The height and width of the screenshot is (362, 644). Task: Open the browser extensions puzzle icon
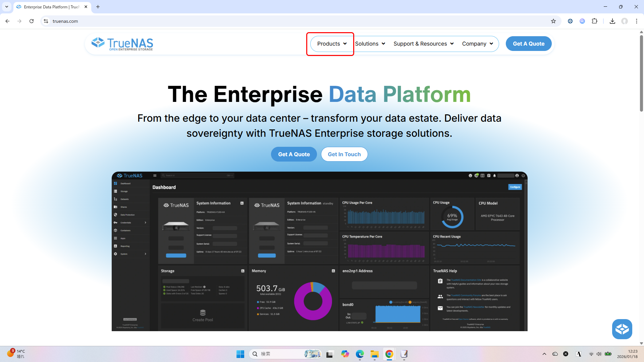point(594,21)
